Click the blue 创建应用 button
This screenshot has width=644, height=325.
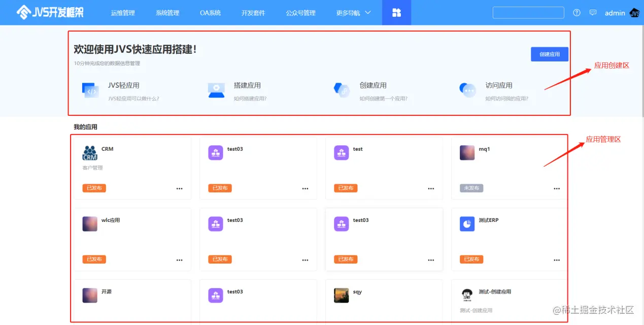550,54
